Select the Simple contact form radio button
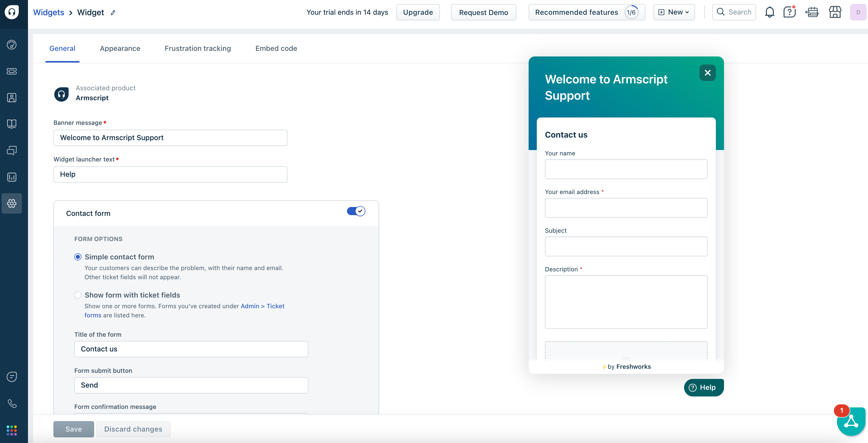 click(77, 257)
